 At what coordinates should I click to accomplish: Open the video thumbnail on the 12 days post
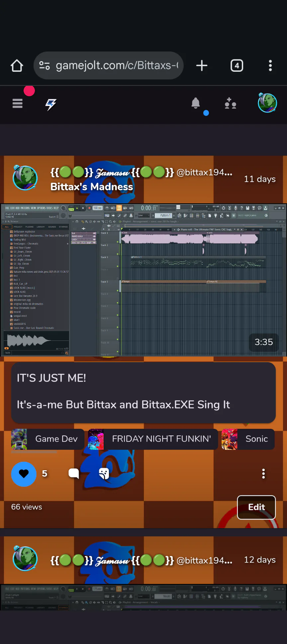click(x=143, y=598)
